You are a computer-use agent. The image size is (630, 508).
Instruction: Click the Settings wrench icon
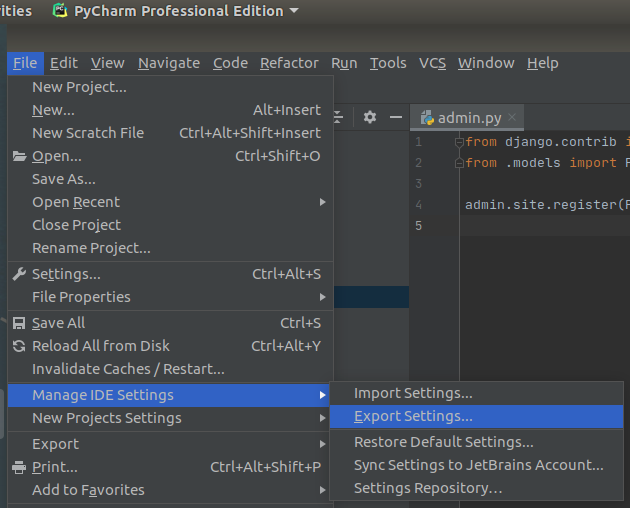19,274
